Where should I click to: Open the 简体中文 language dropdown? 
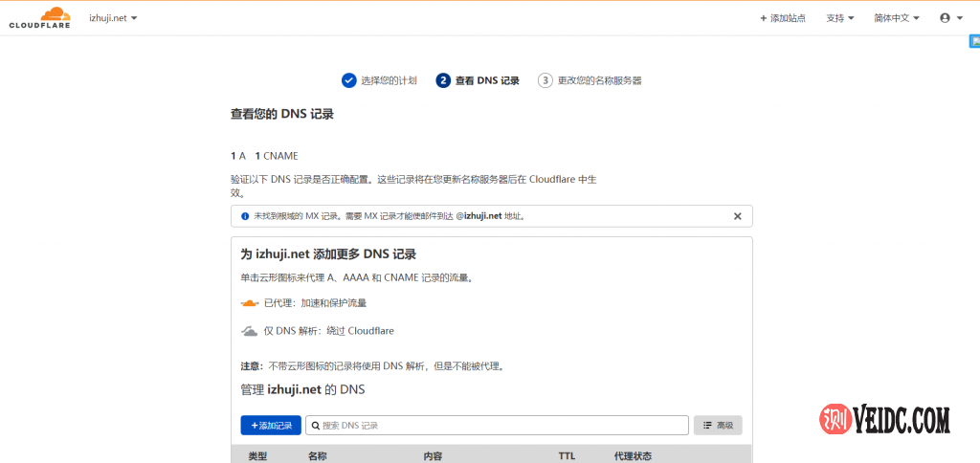pos(896,18)
